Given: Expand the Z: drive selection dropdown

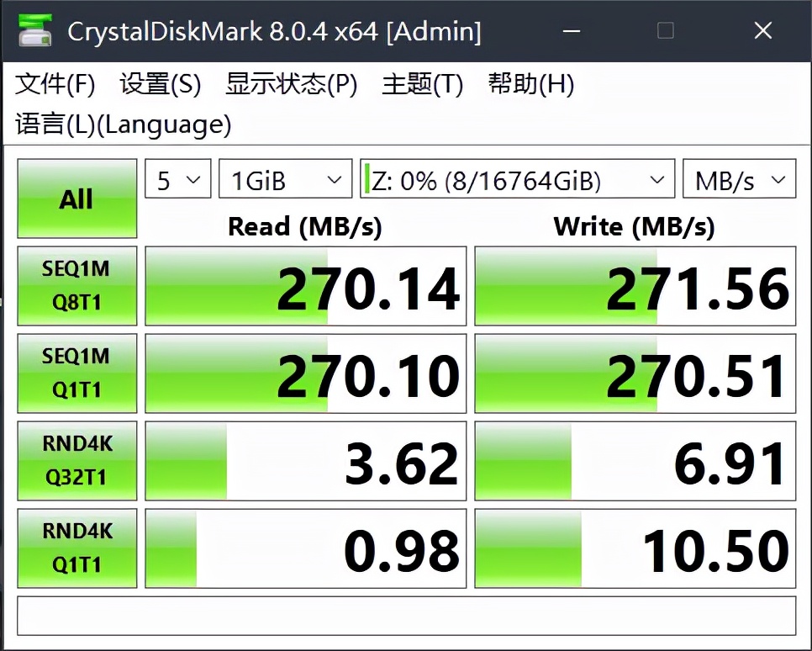Looking at the screenshot, I should click(x=517, y=179).
